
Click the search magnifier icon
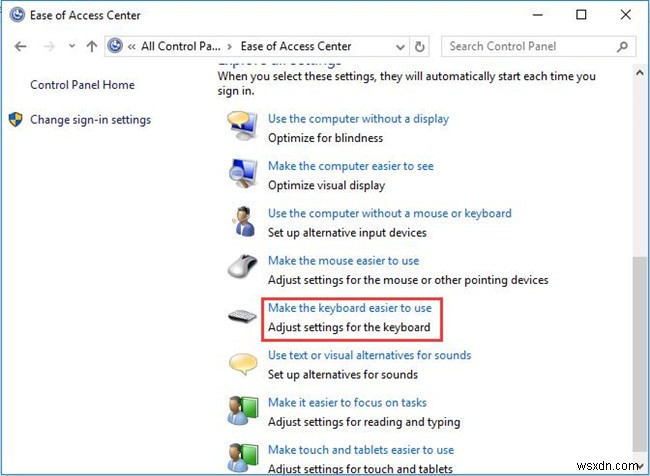pos(622,46)
